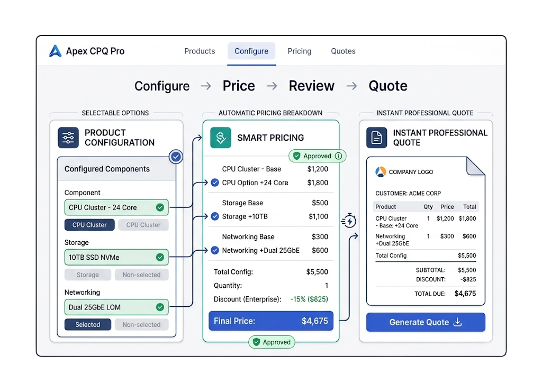
Task: Select the dark blue CPU Cluster toggle
Action: click(89, 225)
